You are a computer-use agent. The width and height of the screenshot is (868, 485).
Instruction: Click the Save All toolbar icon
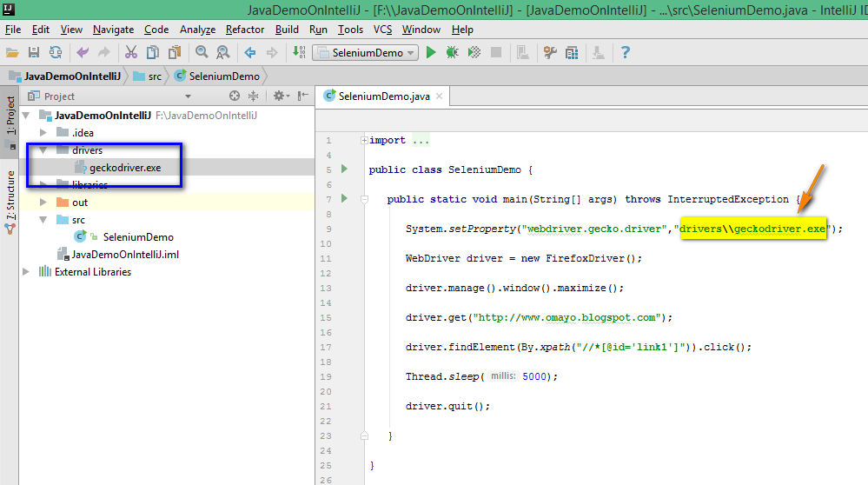click(34, 53)
